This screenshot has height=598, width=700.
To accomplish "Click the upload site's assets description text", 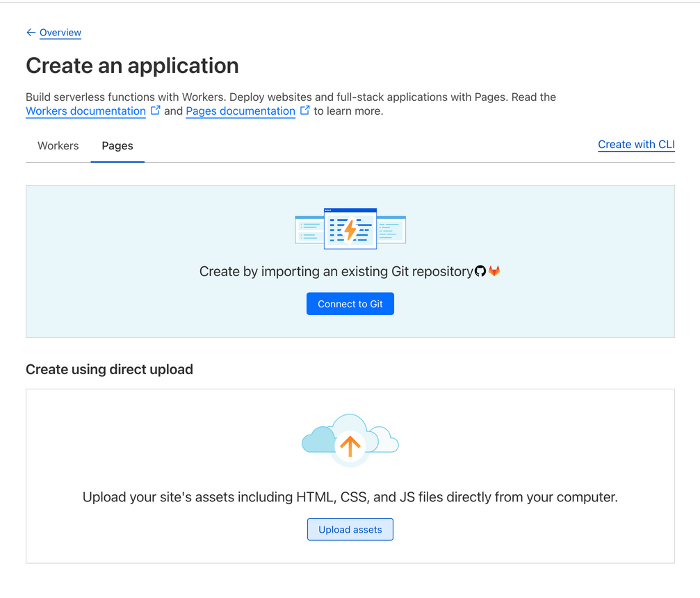I will 350,497.
